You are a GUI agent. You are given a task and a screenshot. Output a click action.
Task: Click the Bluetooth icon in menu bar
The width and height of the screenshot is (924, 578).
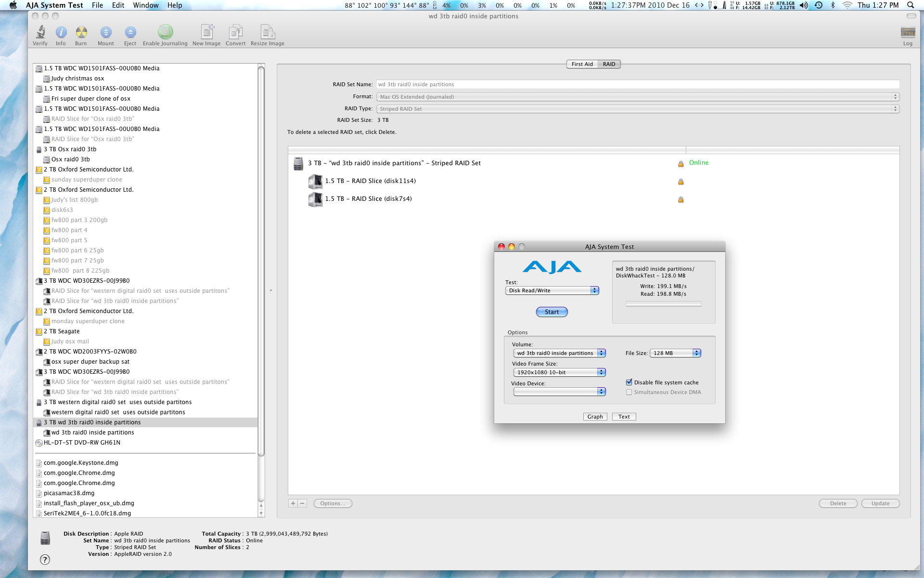[x=833, y=5]
